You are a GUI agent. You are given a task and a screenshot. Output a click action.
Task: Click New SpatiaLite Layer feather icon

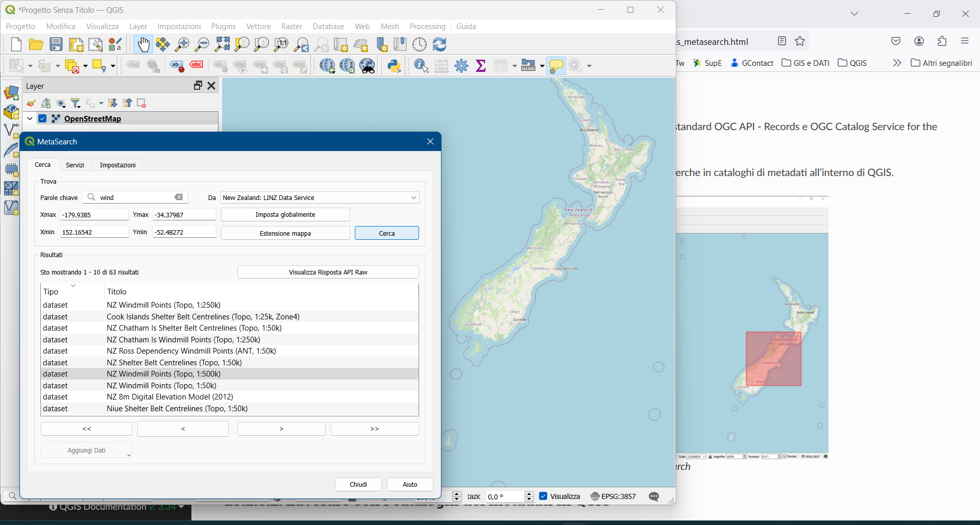[11, 150]
